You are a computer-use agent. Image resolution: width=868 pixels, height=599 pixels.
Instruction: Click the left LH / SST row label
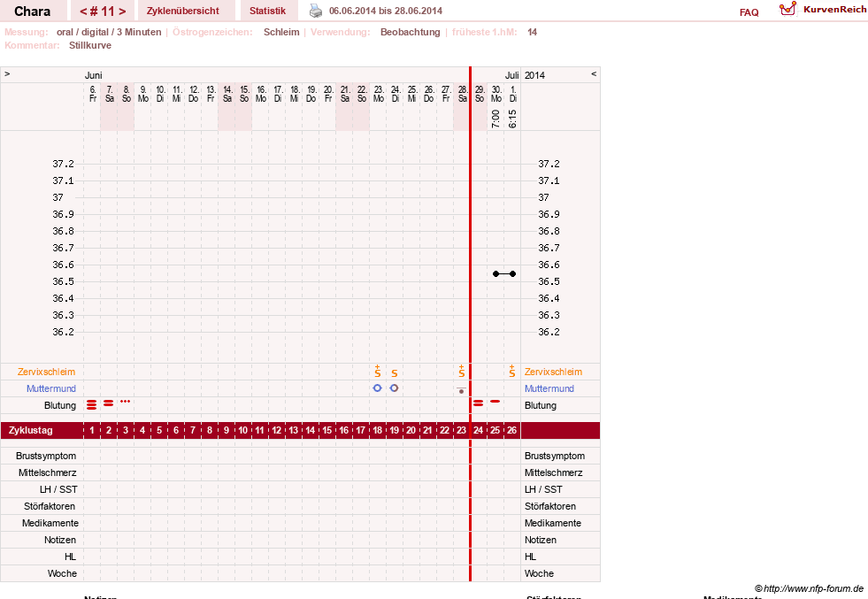[x=58, y=489]
